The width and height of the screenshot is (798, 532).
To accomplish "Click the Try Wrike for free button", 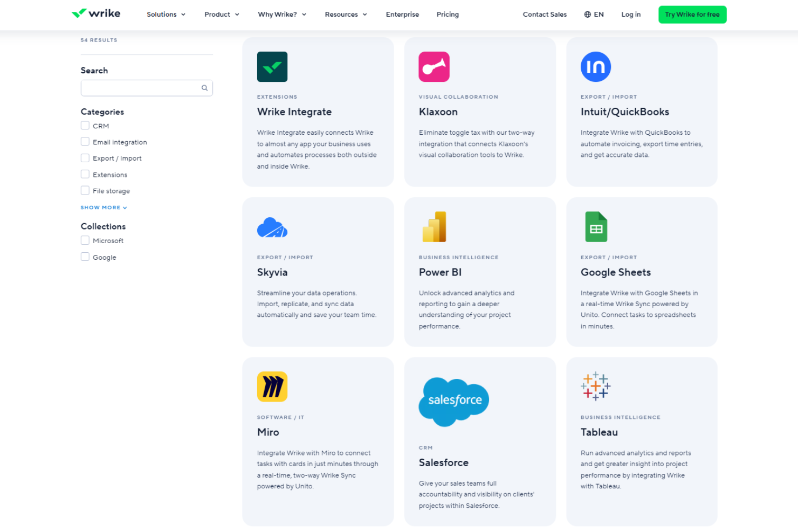I will point(692,15).
